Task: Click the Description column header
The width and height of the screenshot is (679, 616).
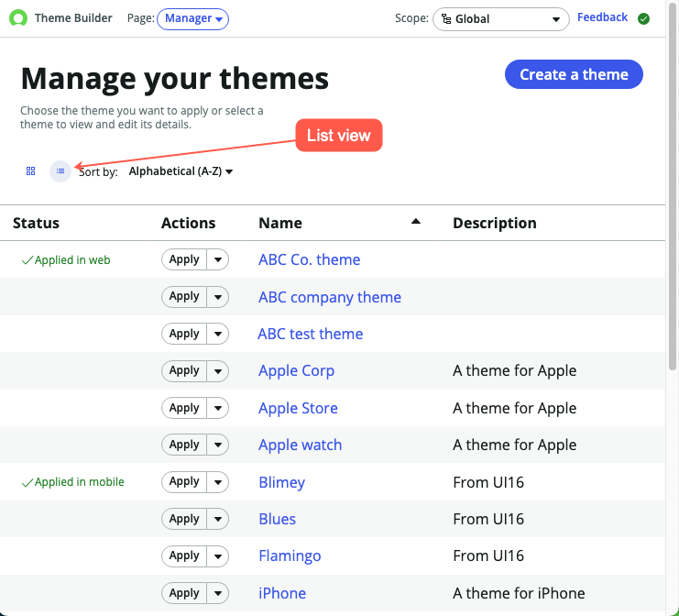Action: coord(495,223)
